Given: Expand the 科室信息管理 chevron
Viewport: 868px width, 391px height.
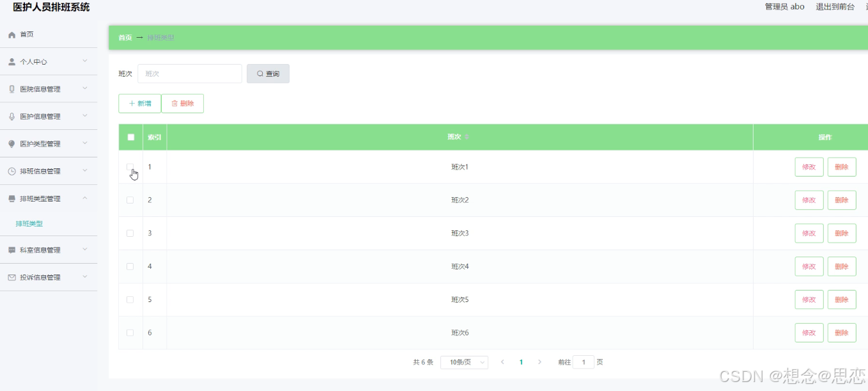Looking at the screenshot, I should tap(85, 250).
